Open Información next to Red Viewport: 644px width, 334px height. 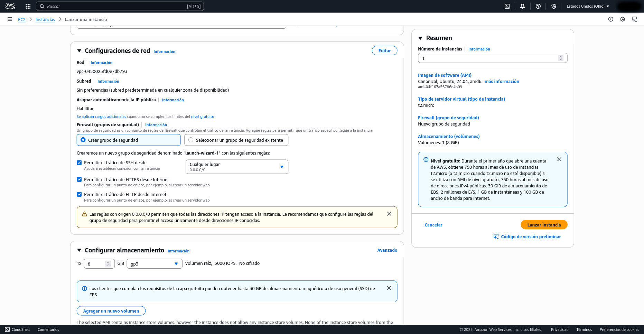[x=101, y=63]
